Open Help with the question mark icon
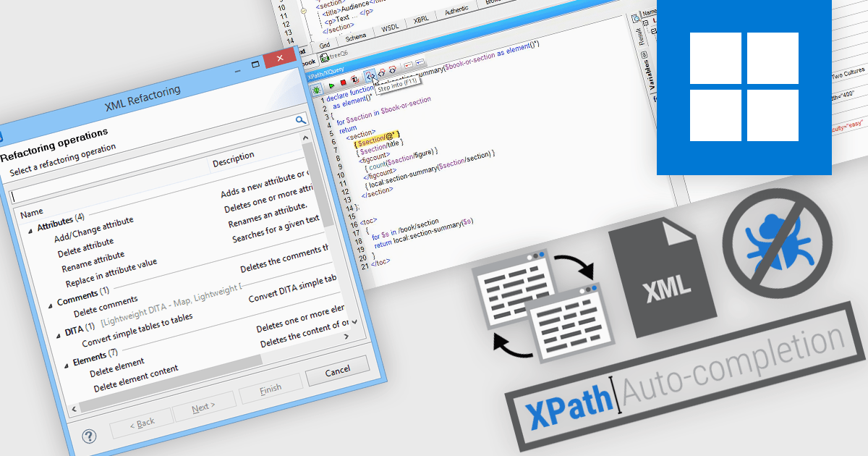The image size is (868, 456). [x=89, y=436]
